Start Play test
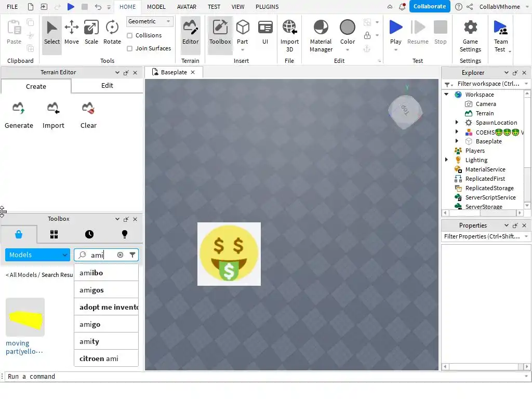Image resolution: width=532 pixels, height=399 pixels. (x=395, y=32)
